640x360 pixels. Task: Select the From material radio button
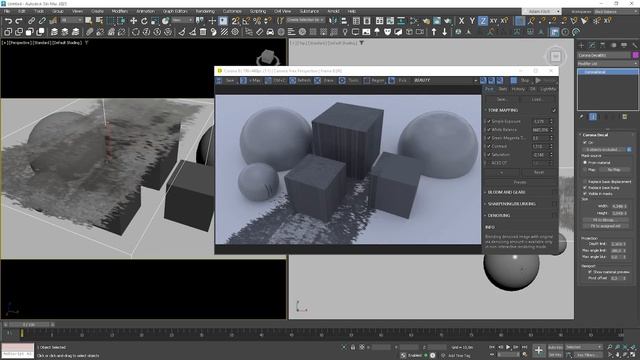pyautogui.click(x=585, y=162)
